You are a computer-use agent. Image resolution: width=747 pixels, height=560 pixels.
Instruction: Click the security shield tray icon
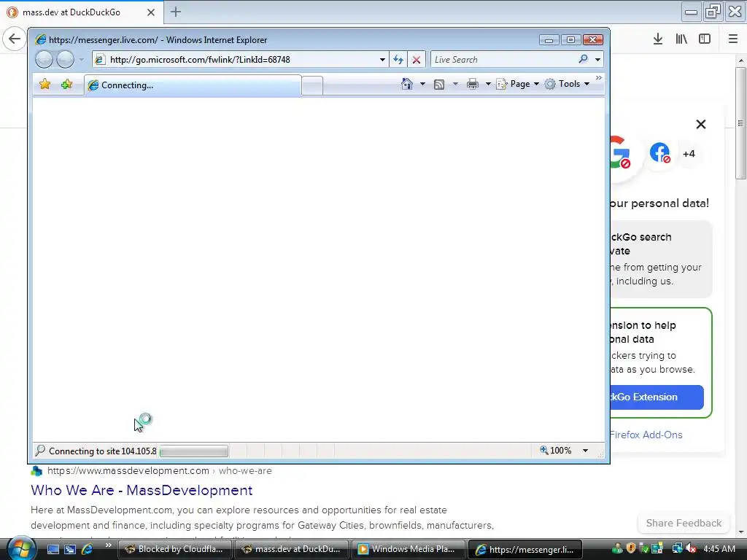(x=631, y=548)
